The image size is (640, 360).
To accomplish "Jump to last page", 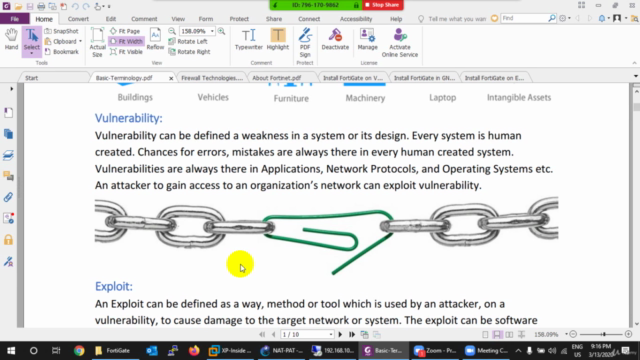I will point(352,335).
